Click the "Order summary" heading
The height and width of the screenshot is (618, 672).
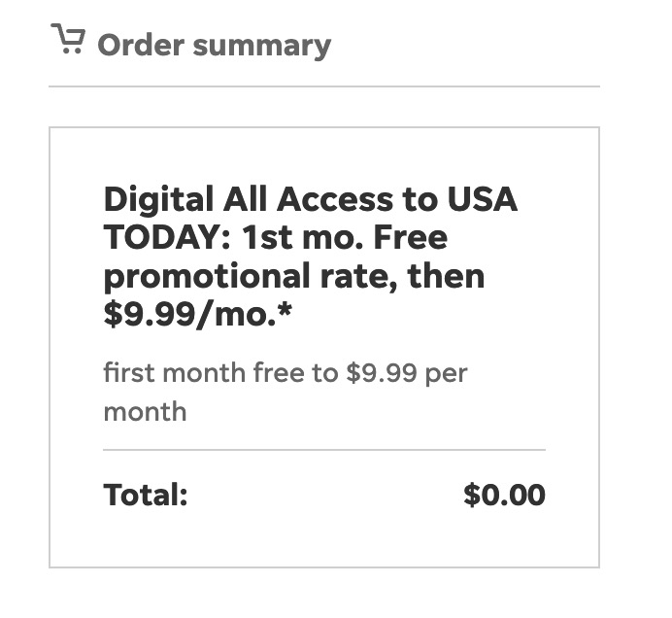point(214,45)
